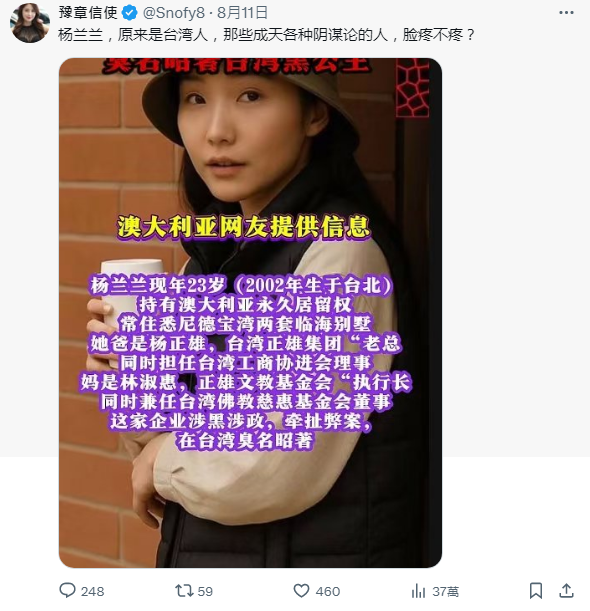Screen dimensions: 590x611
Task: Click the 59 reposts count
Action: (205, 592)
